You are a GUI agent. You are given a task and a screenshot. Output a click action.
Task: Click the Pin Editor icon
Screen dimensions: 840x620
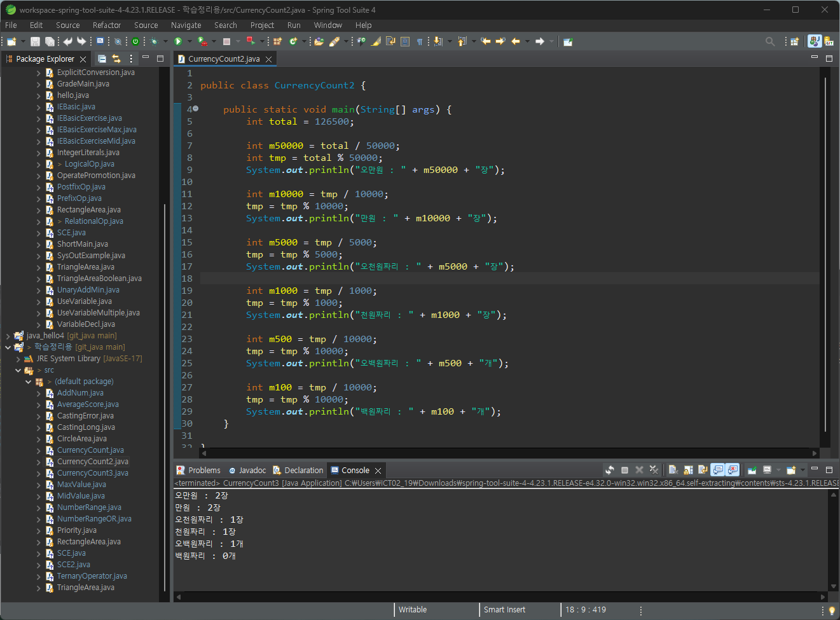[568, 41]
